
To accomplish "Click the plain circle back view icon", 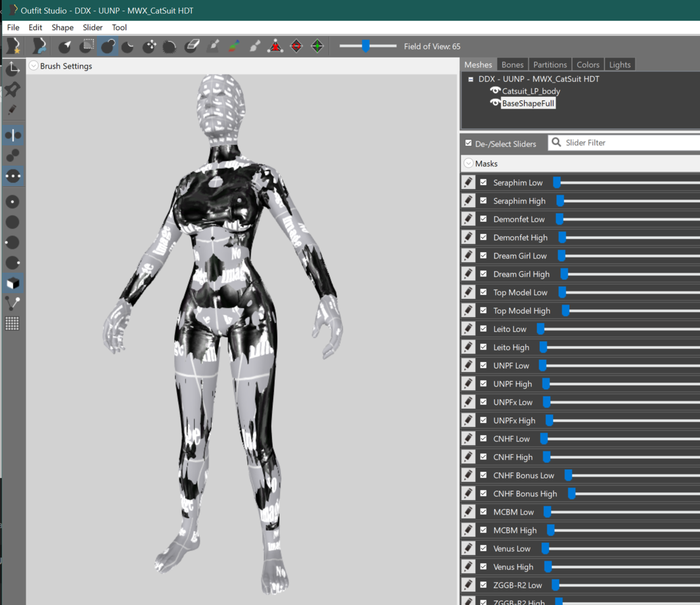I will tap(12, 222).
